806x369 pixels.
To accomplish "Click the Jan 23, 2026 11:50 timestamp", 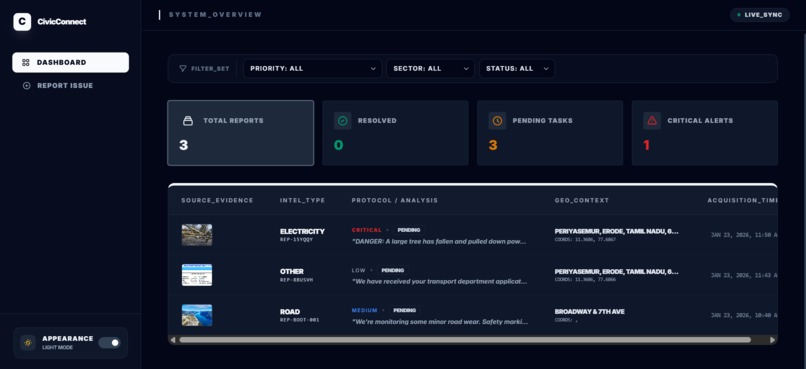I will (x=744, y=235).
